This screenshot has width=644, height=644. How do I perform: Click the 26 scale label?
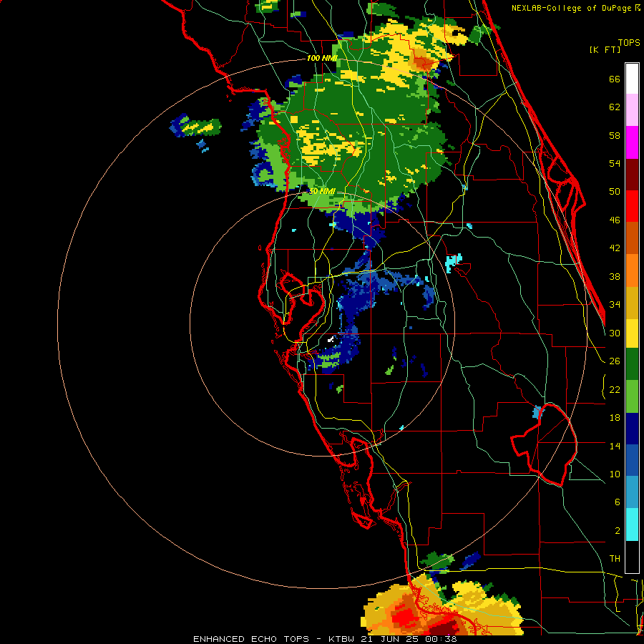tap(615, 361)
